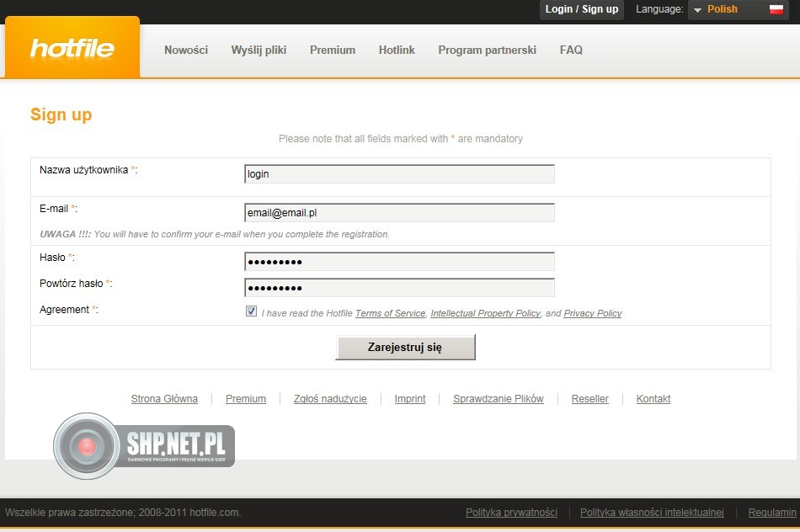Click the mandatory fields notice text
Screen dimensions: 800x532
[x=401, y=139]
